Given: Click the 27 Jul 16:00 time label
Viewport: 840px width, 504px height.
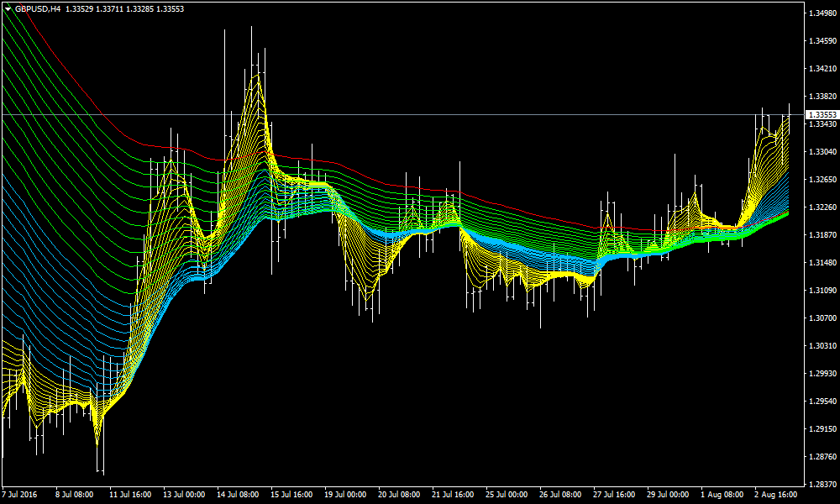Looking at the screenshot, I should 614,495.
